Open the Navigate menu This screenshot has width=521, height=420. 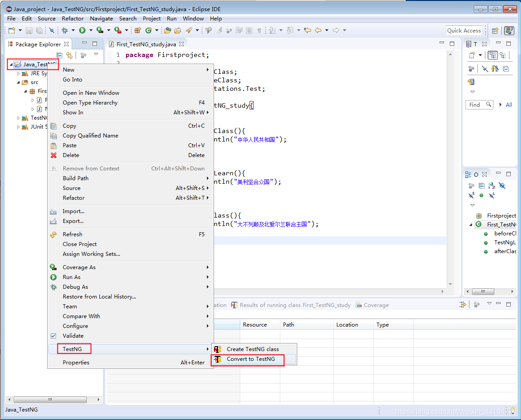pyautogui.click(x=101, y=19)
